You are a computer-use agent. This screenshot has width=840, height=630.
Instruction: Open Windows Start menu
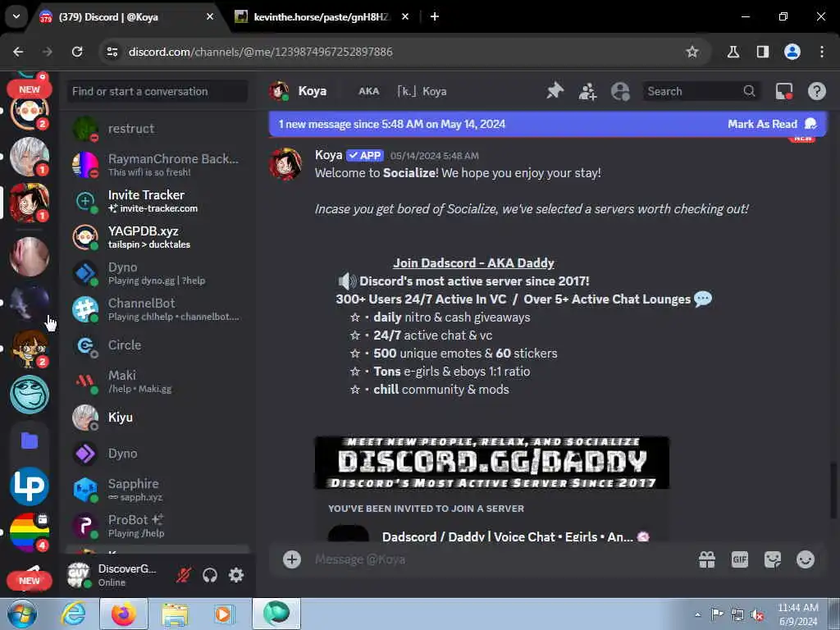click(x=22, y=614)
